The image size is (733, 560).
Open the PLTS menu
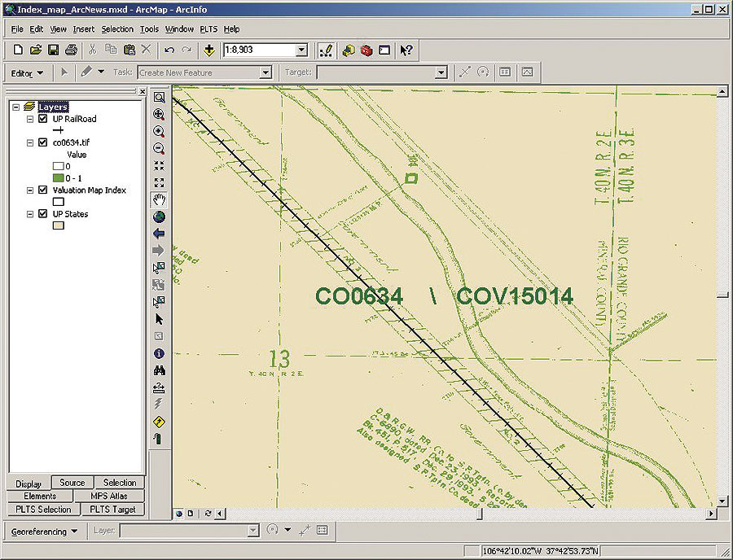[x=208, y=29]
